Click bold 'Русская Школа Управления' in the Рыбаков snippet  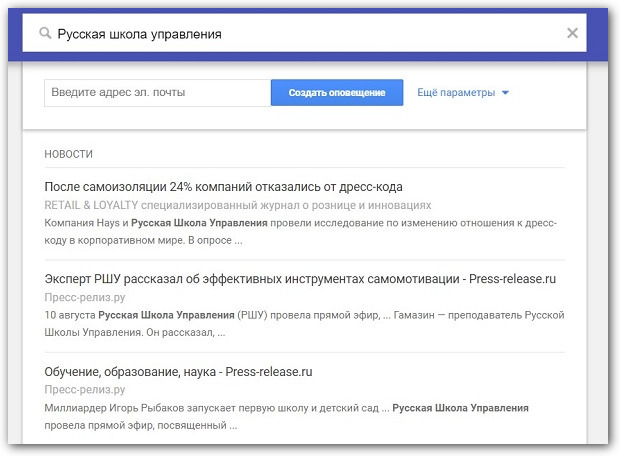[460, 408]
